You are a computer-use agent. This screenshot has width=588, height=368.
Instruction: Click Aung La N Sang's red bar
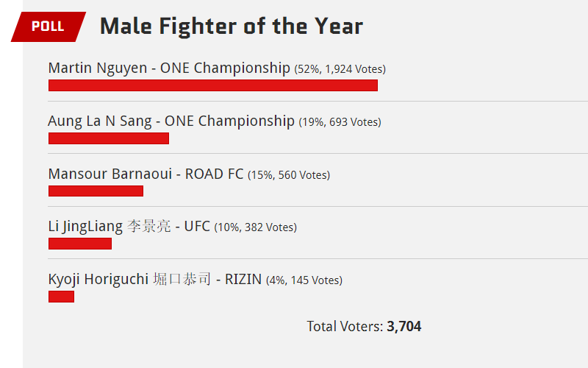tap(109, 138)
